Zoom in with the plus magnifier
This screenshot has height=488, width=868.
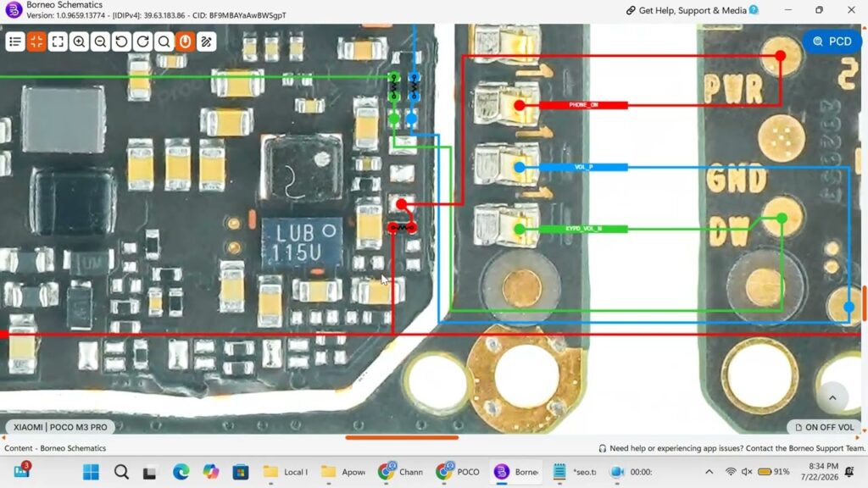[79, 42]
